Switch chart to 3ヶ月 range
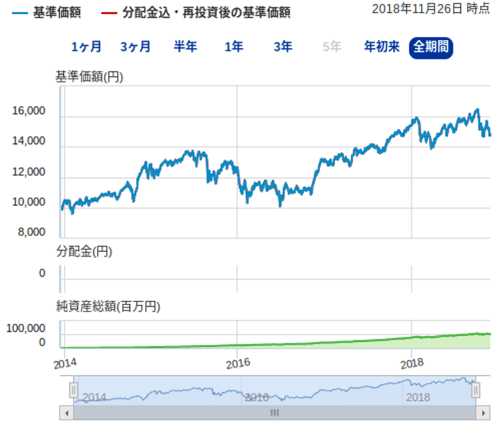Screen dimensions: 504x433 click(x=136, y=47)
